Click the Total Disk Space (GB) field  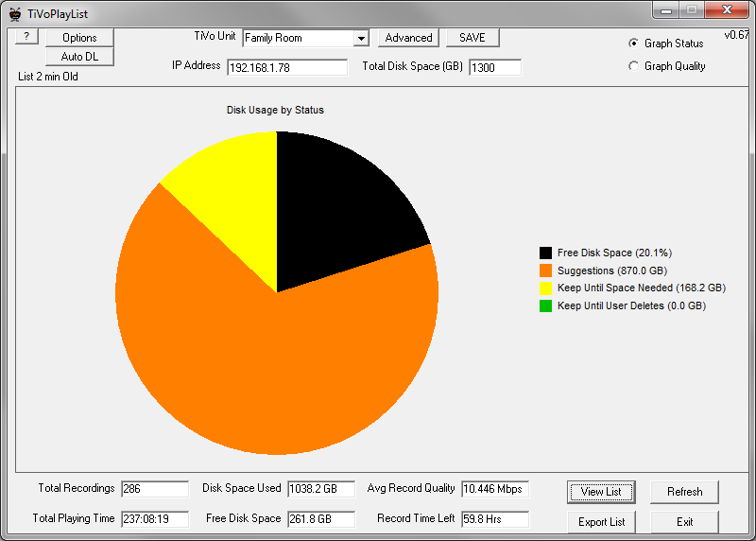495,67
